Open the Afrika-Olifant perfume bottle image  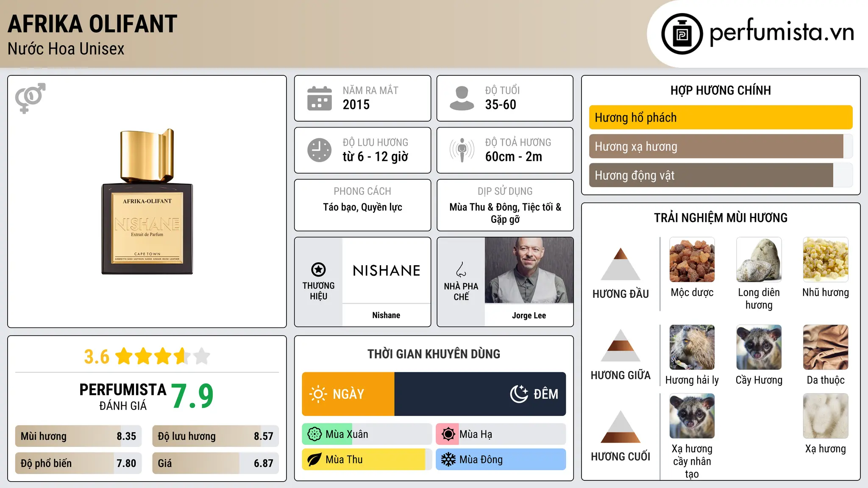[x=147, y=202]
